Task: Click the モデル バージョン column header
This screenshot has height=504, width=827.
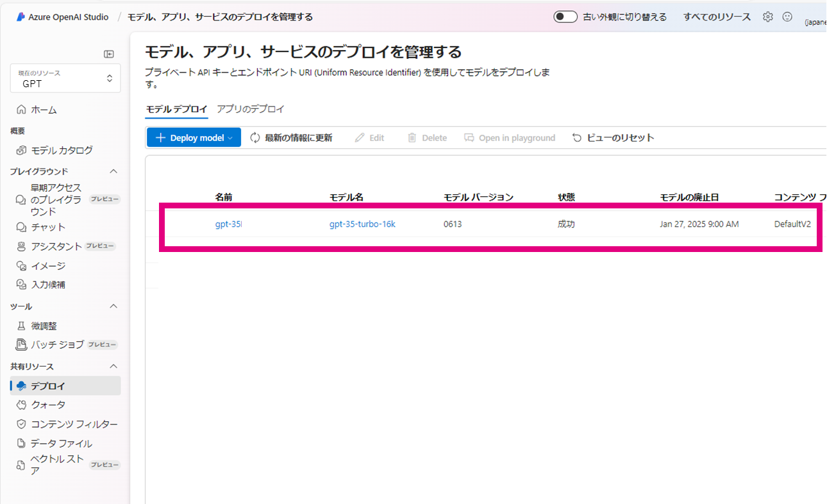Action: click(478, 197)
